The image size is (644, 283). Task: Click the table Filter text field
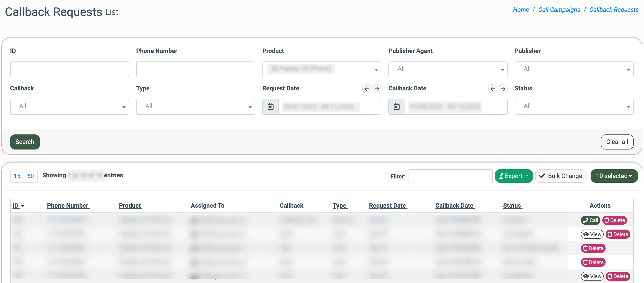(x=450, y=176)
